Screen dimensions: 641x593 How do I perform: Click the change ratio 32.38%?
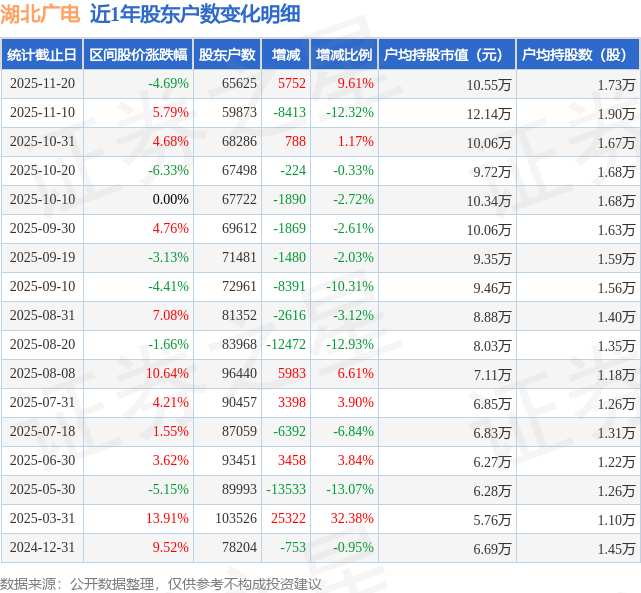[352, 519]
